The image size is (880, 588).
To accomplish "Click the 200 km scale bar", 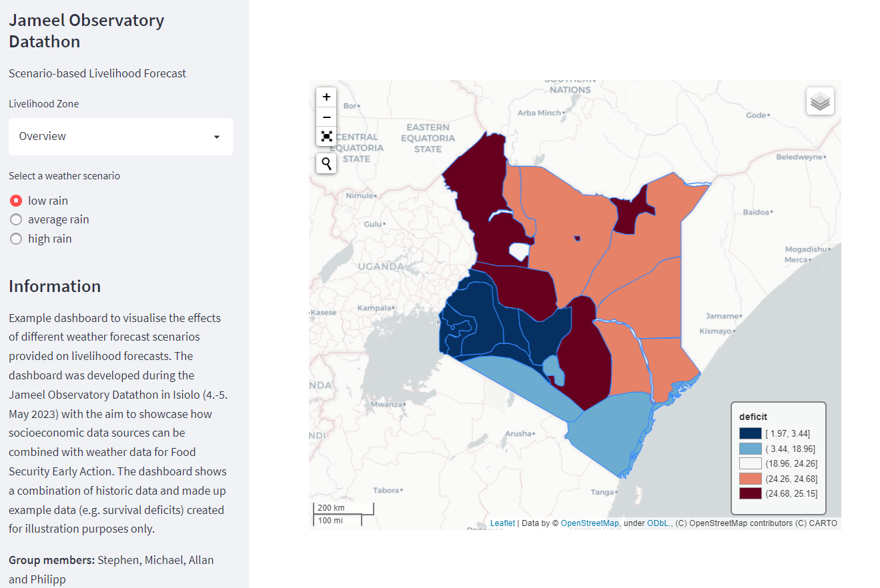I will [344, 508].
